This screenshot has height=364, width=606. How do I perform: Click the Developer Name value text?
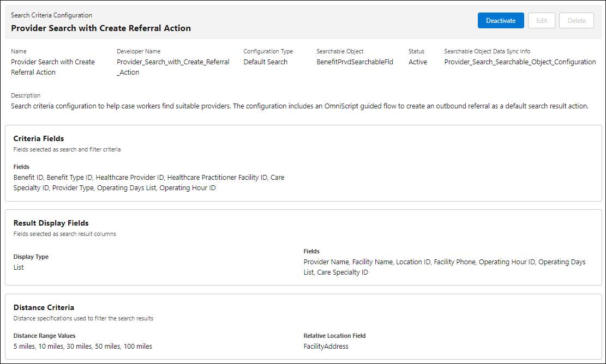click(x=173, y=67)
